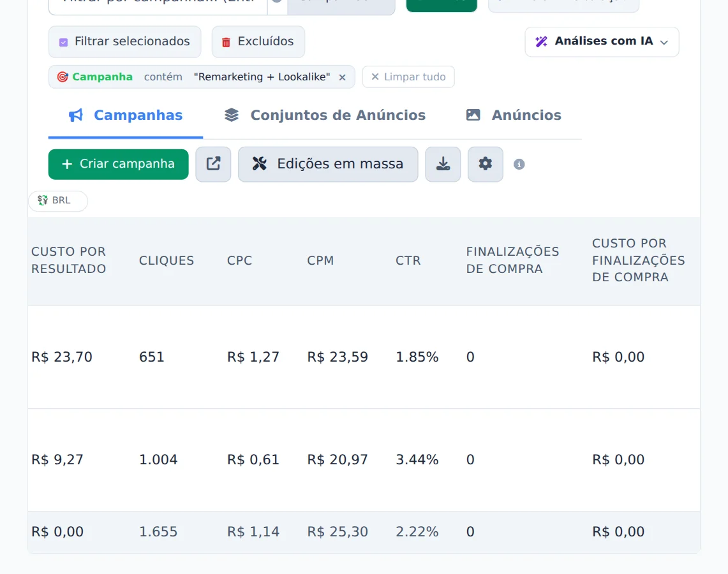Toggle Filtrar selecionados filter

click(125, 41)
